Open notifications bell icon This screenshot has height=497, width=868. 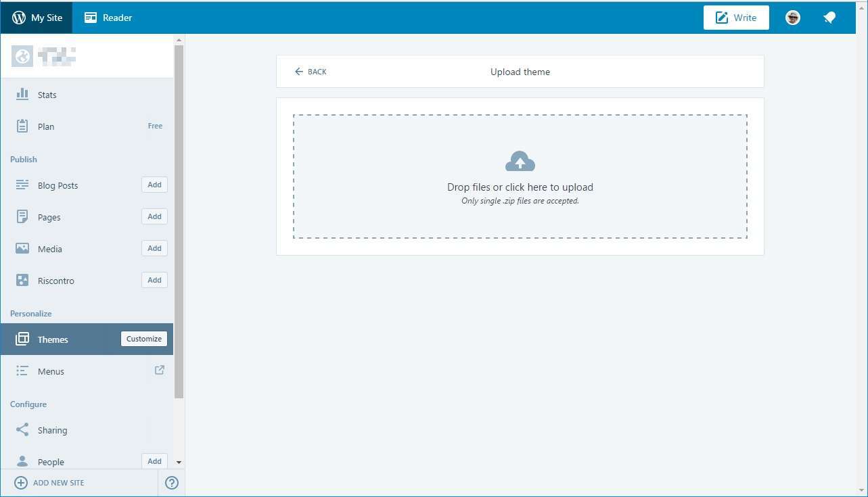829,18
